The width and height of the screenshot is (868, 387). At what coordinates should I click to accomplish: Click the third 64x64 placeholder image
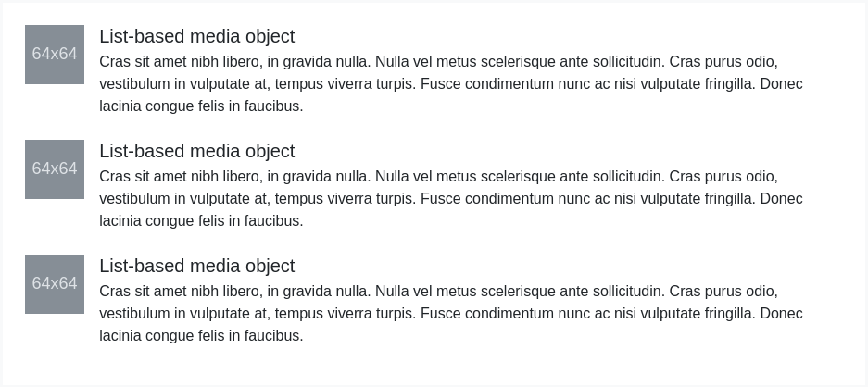pyautogui.click(x=55, y=284)
